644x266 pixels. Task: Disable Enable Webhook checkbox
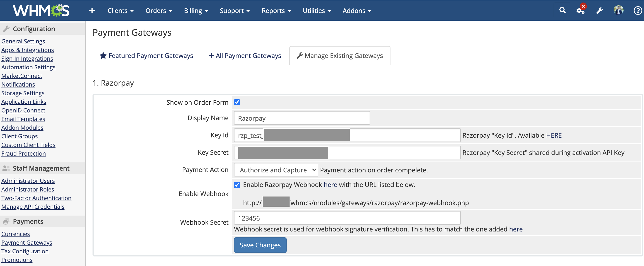pyautogui.click(x=237, y=185)
